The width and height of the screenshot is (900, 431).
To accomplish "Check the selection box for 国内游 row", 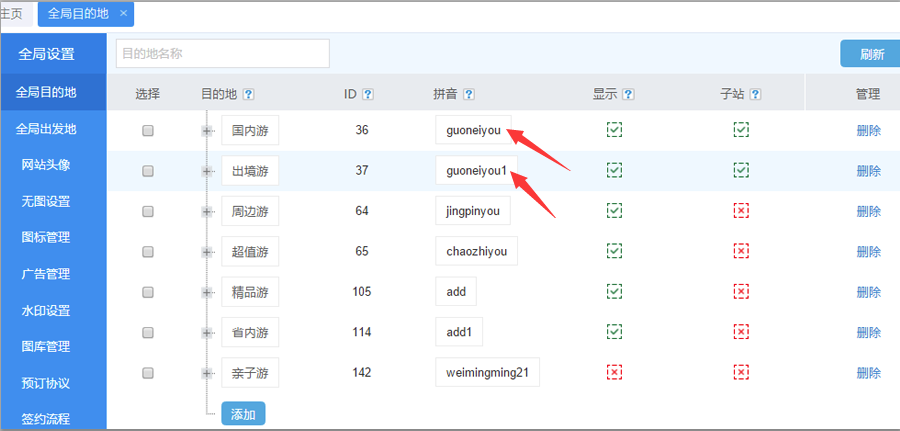I will [x=148, y=131].
